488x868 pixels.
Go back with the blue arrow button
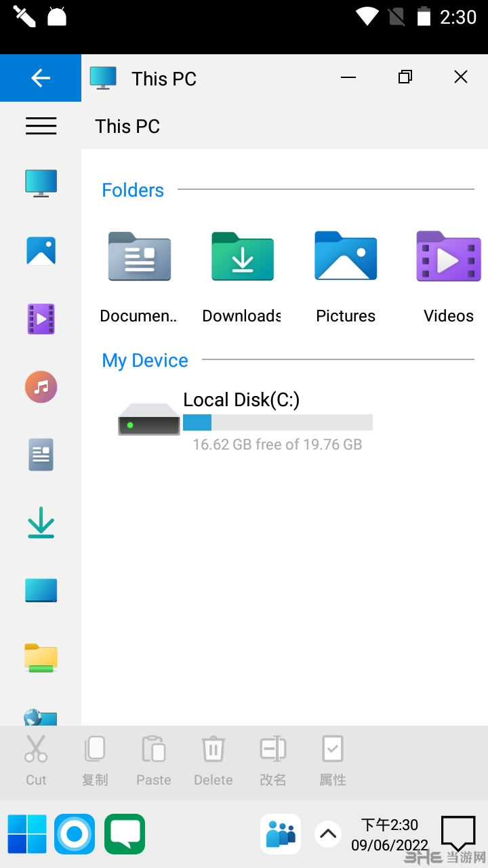(41, 78)
